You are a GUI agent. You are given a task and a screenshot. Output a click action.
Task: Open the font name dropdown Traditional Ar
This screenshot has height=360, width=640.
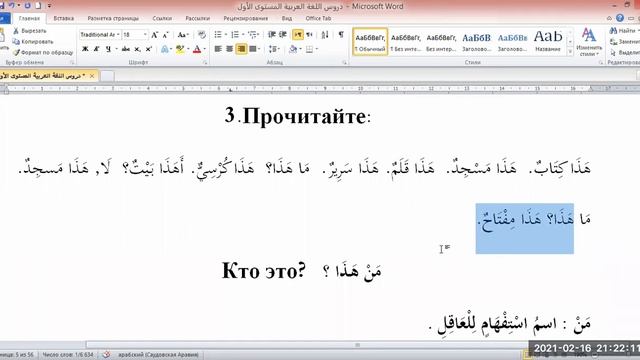pos(118,35)
